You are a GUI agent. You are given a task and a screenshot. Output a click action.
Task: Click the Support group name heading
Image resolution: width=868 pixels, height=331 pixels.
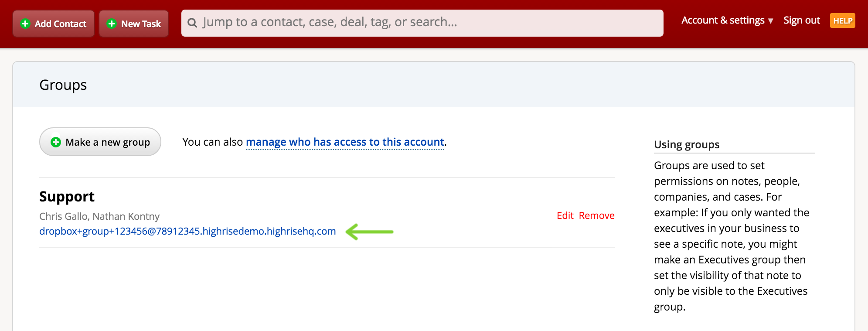coord(67,197)
